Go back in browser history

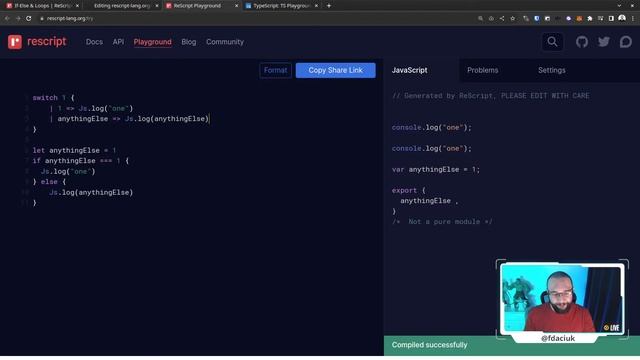click(x=7, y=18)
